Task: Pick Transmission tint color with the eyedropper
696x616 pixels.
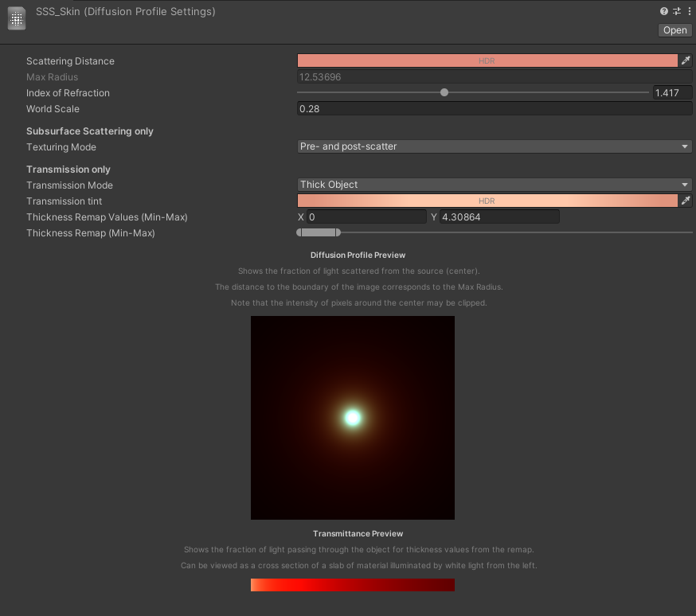Action: (x=686, y=200)
